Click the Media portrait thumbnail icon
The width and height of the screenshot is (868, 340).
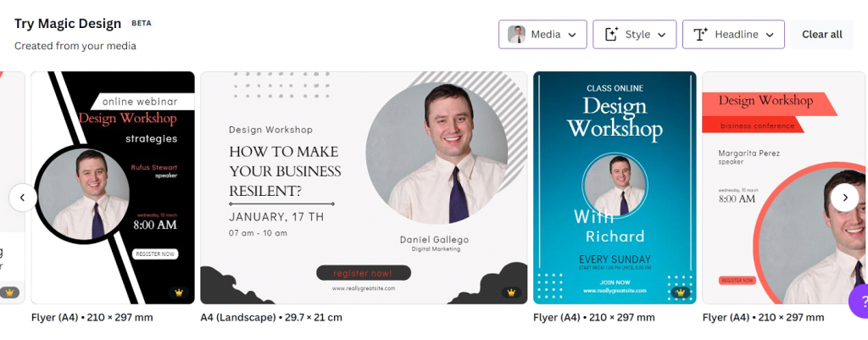(517, 34)
